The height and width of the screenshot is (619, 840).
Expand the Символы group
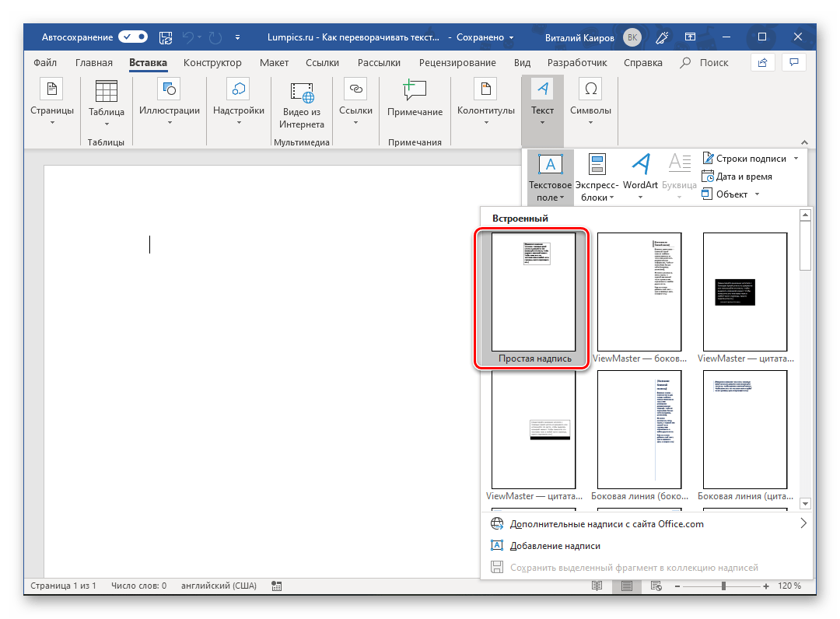[x=590, y=103]
